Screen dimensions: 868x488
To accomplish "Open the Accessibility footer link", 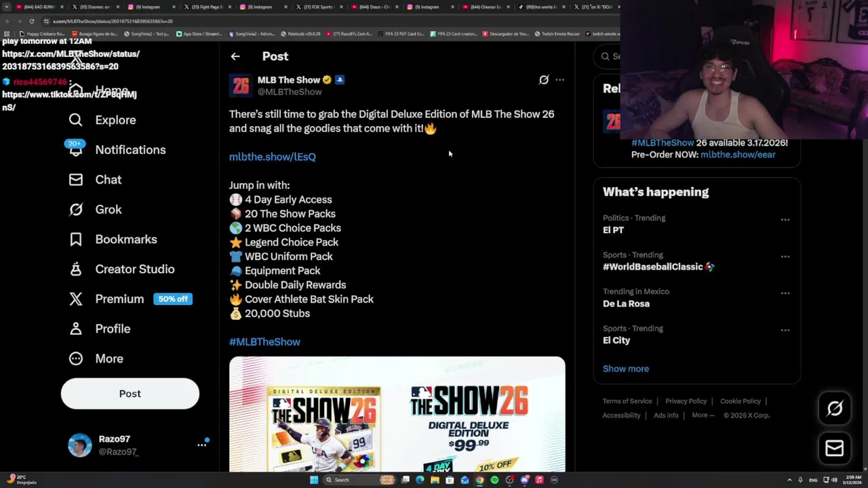I will [x=621, y=415].
